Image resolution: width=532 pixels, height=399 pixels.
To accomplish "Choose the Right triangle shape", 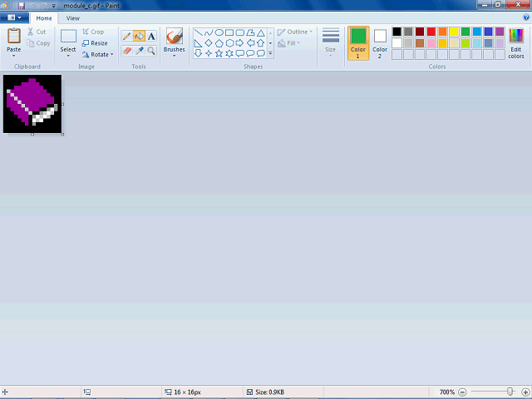I will click(199, 43).
